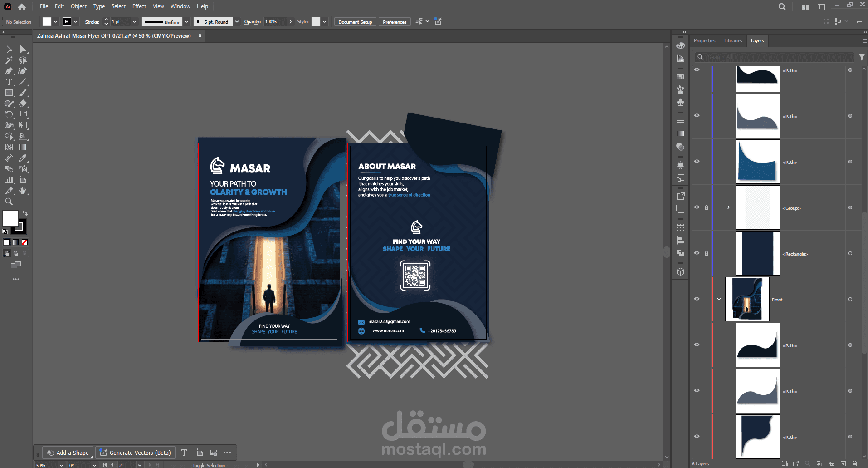Open the Uniform stroke profile dropdown
The width and height of the screenshot is (868, 468).
(187, 22)
